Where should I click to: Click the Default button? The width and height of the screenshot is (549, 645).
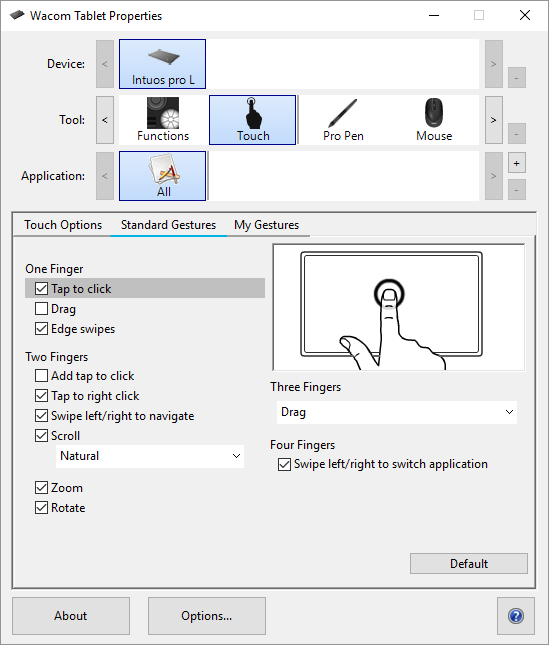tap(469, 564)
